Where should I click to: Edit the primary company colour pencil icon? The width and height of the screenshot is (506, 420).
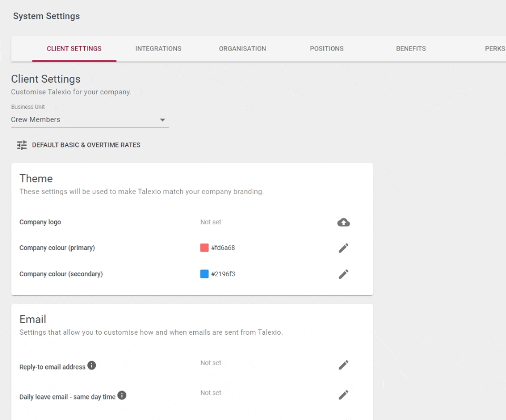tap(343, 248)
